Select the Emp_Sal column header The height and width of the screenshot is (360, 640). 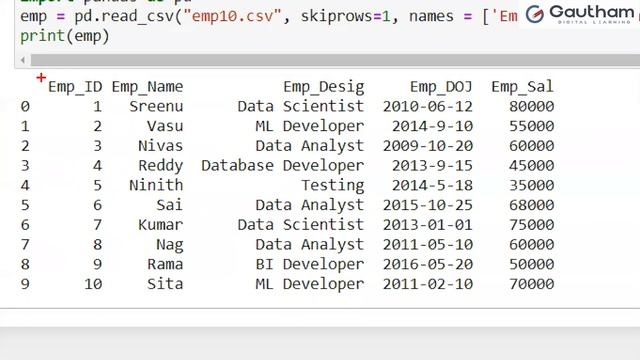522,87
